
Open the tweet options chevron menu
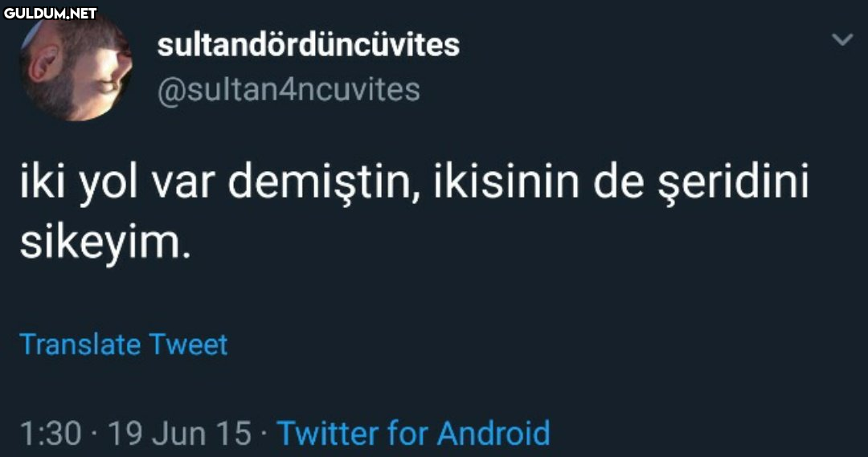coord(841,39)
